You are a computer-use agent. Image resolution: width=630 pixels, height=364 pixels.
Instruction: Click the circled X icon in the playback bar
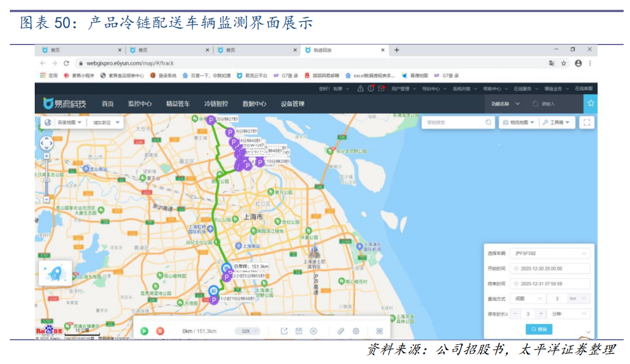pos(314,331)
